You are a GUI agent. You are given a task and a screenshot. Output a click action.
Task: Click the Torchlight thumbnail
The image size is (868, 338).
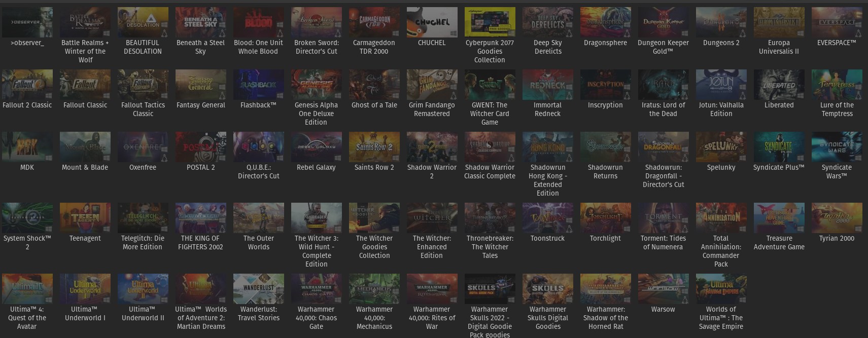[x=606, y=218]
